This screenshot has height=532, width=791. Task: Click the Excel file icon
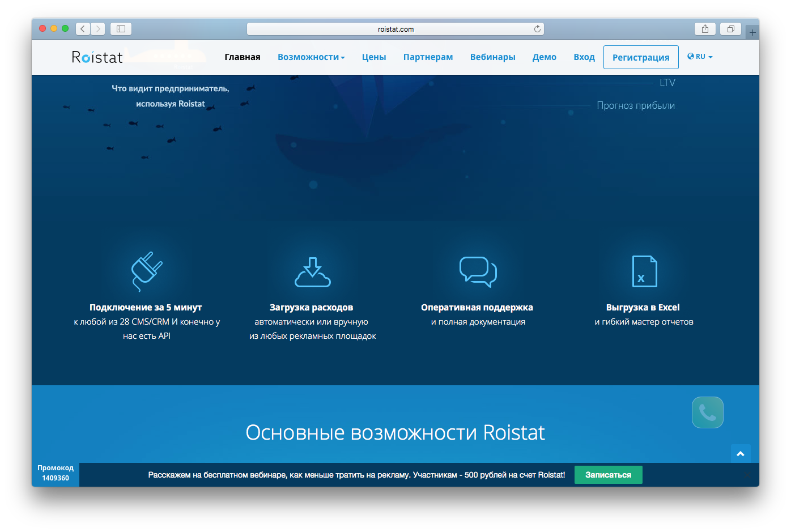644,271
